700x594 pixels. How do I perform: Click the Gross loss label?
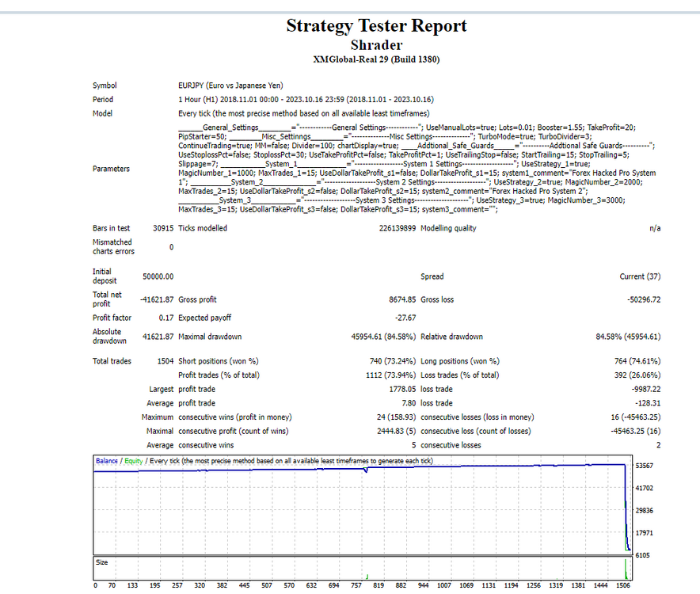click(437, 299)
